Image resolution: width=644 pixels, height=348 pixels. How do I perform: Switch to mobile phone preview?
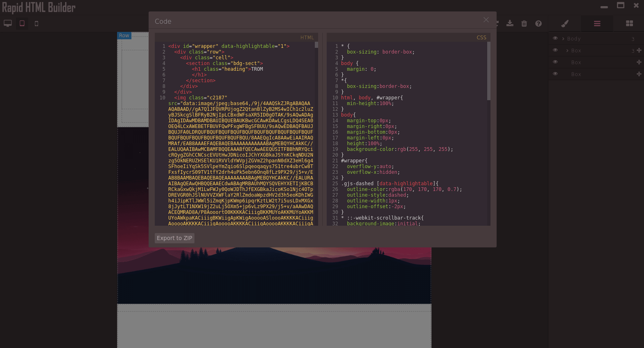[36, 23]
